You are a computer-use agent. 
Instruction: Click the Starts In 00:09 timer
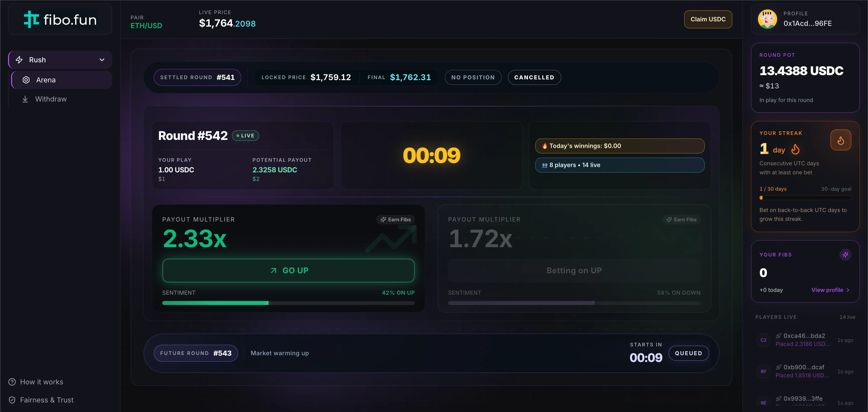(x=646, y=357)
